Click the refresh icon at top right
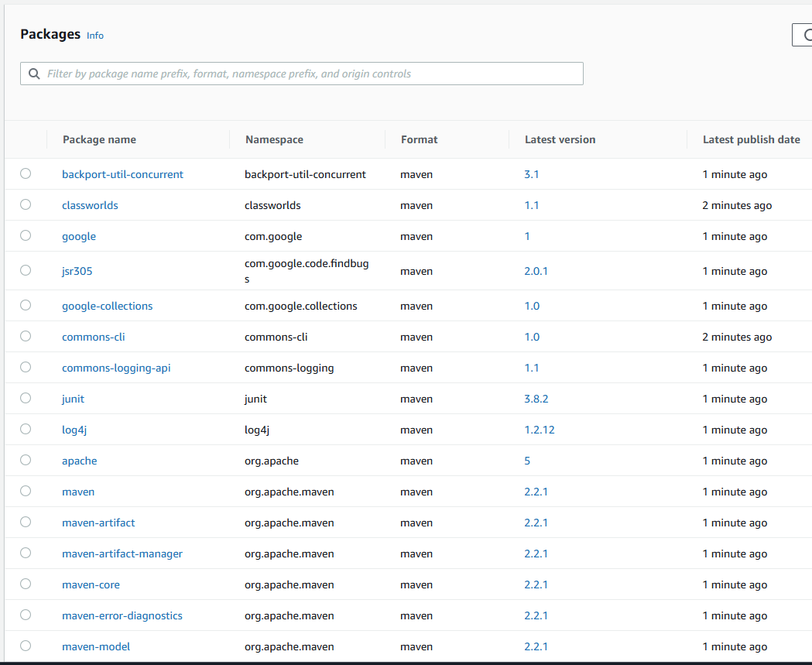 point(808,35)
